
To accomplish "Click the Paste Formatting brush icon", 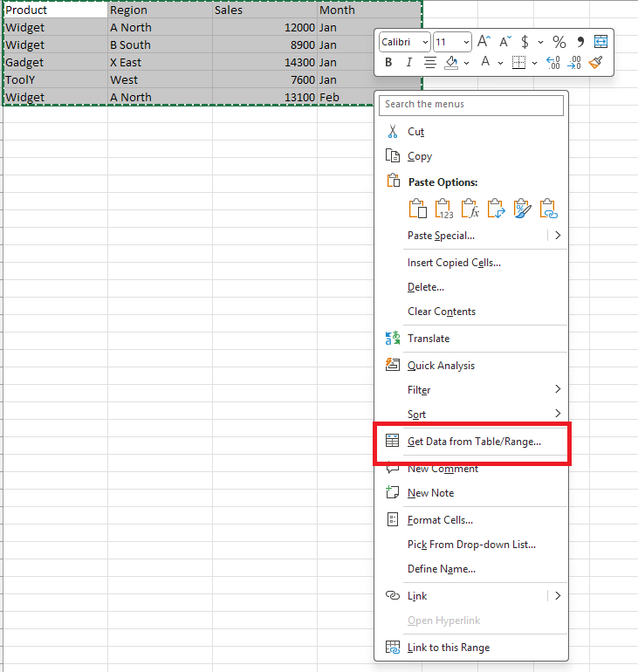I will point(523,209).
